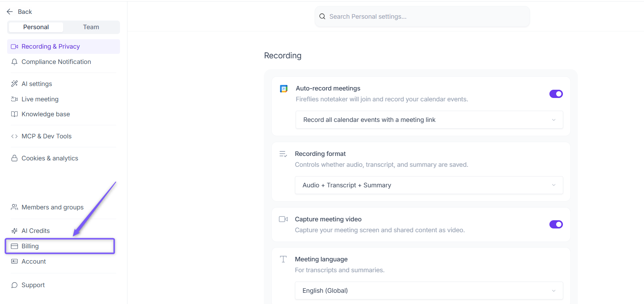Image resolution: width=644 pixels, height=304 pixels.
Task: Click 'Fireflies notetaker will join' description text
Action: click(382, 99)
